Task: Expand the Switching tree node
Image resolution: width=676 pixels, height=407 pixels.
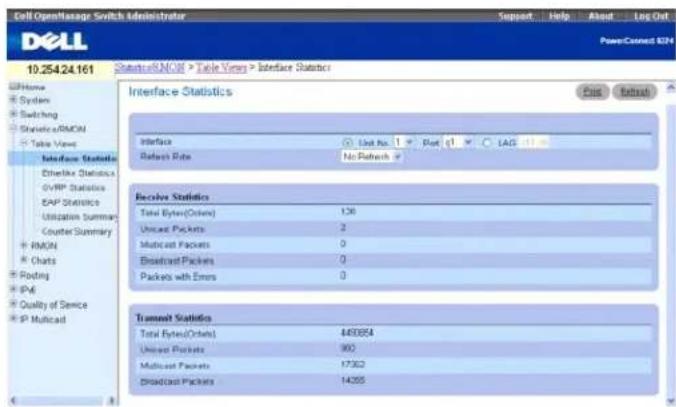Action: pyautogui.click(x=13, y=114)
